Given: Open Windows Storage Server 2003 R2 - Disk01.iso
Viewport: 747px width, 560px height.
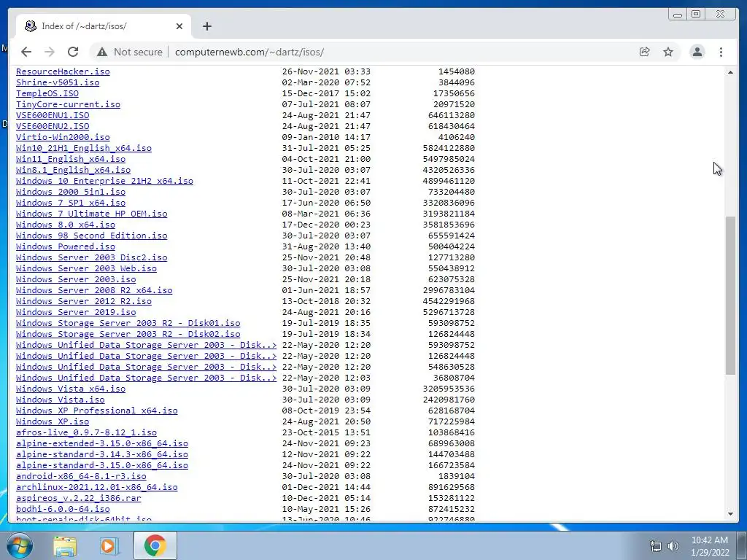Looking at the screenshot, I should tap(128, 323).
